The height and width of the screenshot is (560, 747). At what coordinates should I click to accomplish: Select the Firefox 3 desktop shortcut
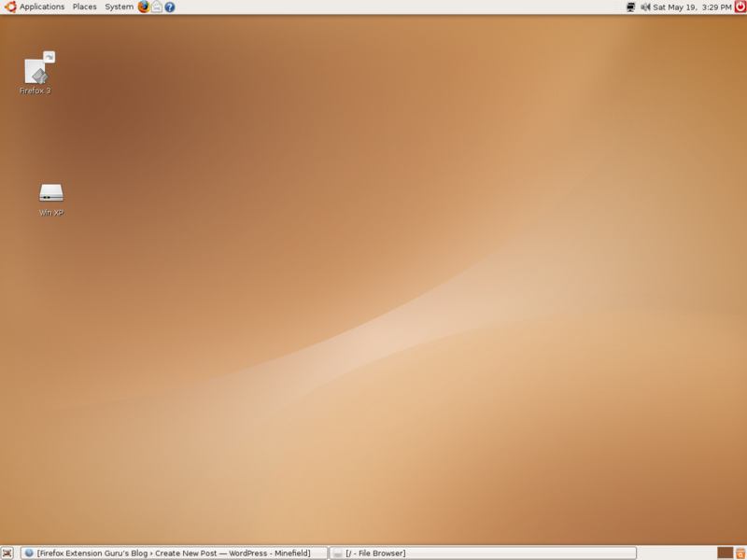coord(35,74)
